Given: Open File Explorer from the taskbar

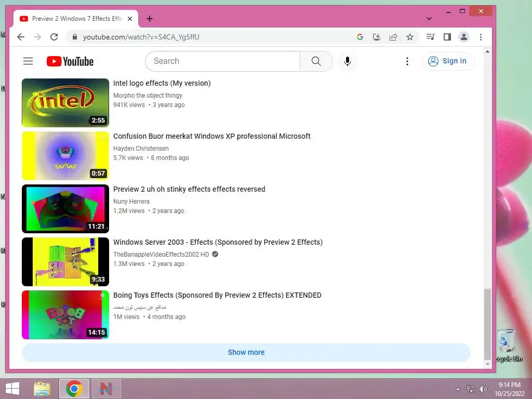Looking at the screenshot, I should (42, 389).
